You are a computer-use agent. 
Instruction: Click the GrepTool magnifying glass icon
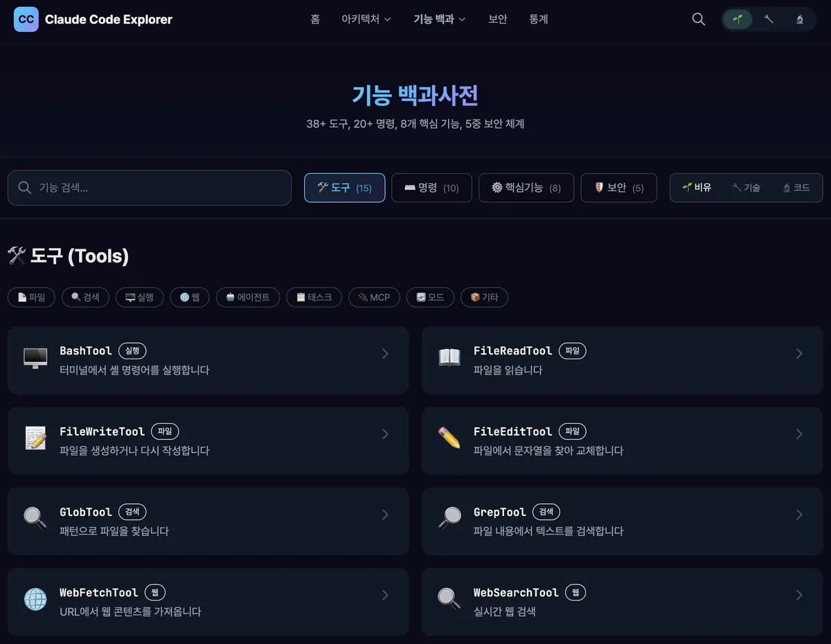coord(449,518)
